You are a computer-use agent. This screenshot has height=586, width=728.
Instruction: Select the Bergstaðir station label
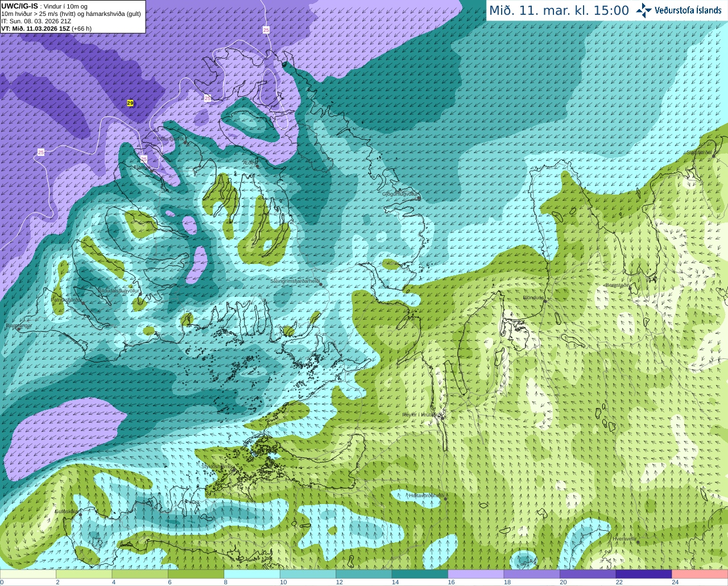[617, 285]
